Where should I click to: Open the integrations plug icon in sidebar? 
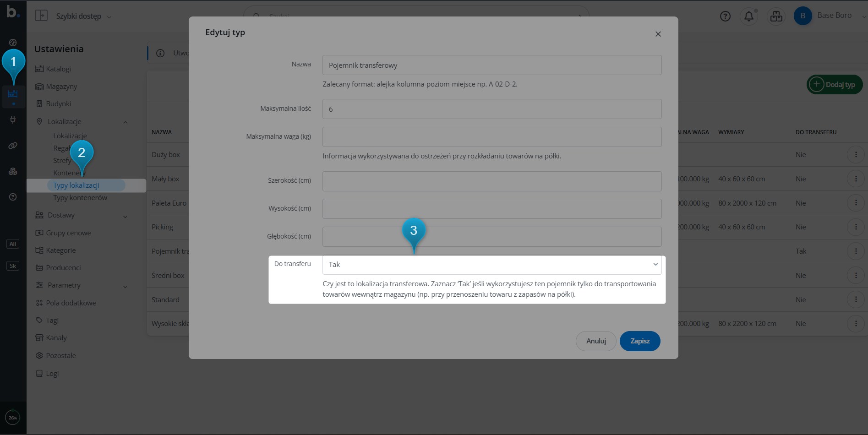click(13, 120)
